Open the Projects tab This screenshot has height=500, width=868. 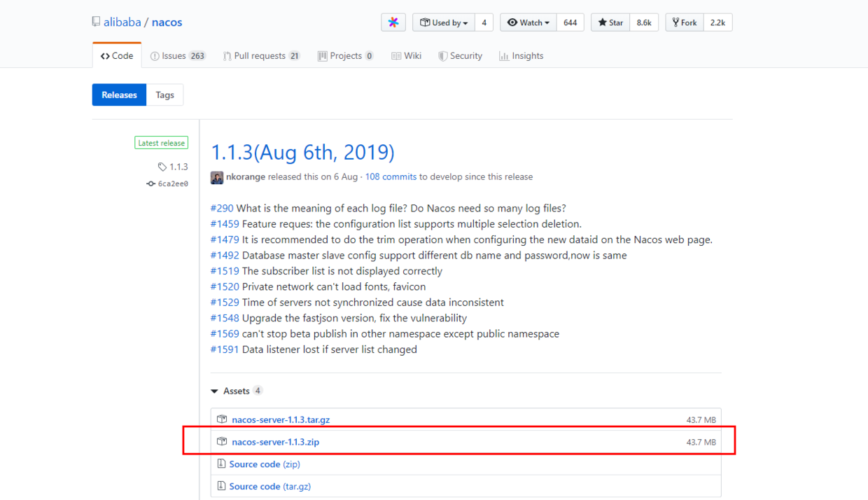pyautogui.click(x=346, y=56)
